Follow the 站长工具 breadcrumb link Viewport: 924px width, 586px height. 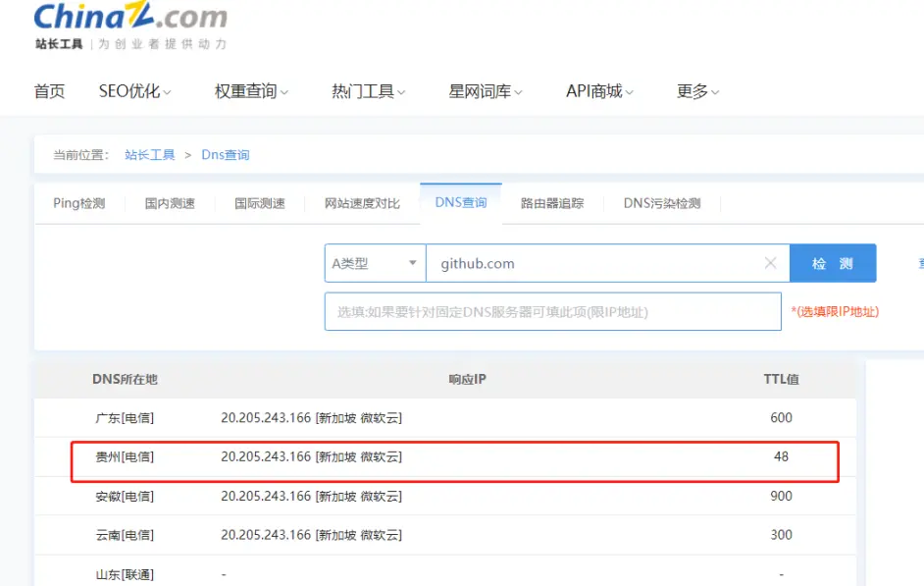tap(150, 155)
